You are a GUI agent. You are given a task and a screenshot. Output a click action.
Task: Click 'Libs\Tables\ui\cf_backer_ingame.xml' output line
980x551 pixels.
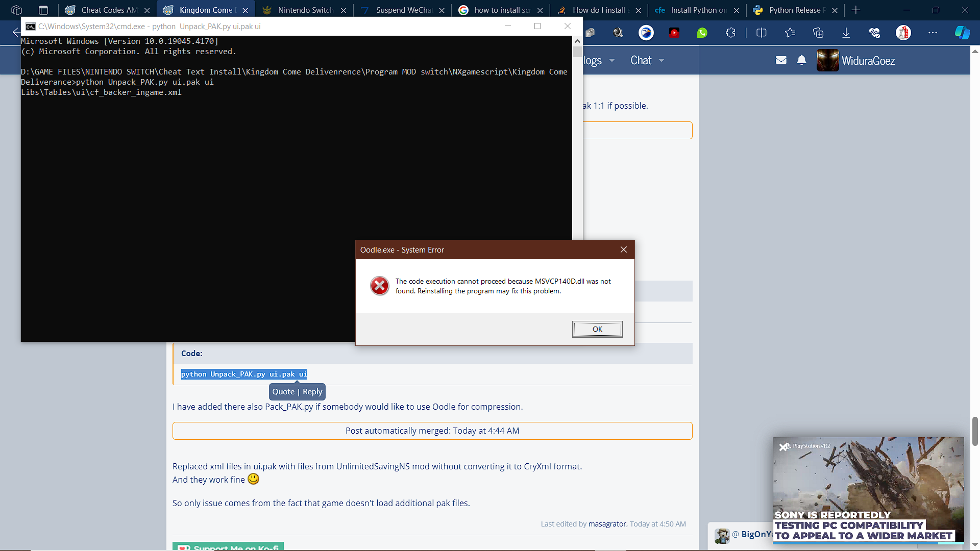101,92
